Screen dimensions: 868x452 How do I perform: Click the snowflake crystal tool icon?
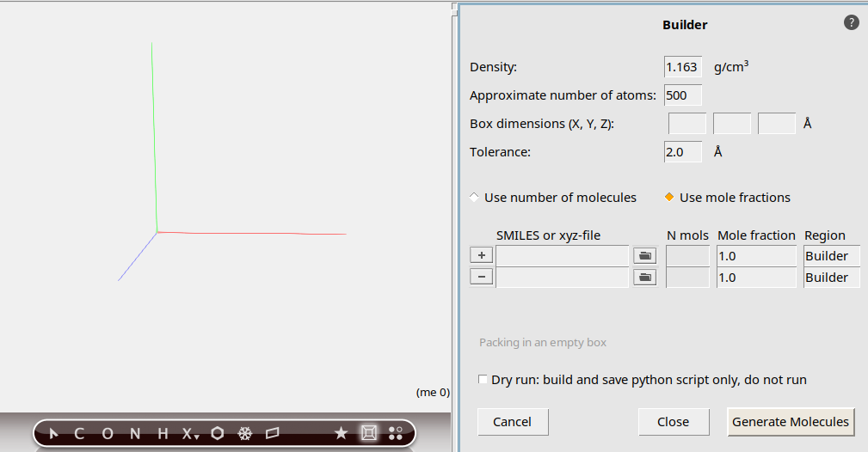coord(244,434)
